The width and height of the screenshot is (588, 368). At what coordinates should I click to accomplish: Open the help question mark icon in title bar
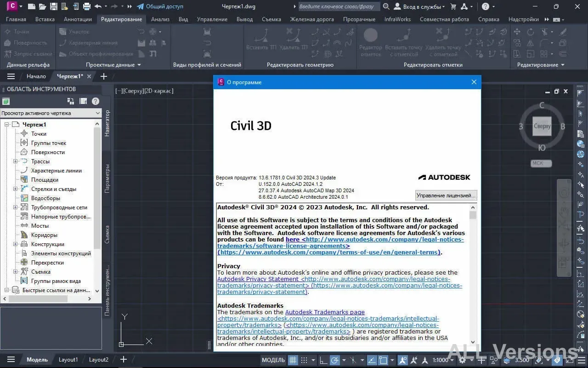486,6
